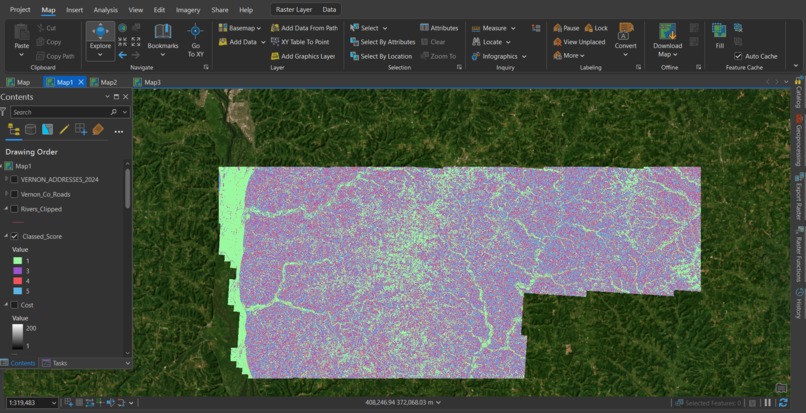Toggle the Cost layer checkbox
This screenshot has height=413, width=806.
click(x=14, y=305)
